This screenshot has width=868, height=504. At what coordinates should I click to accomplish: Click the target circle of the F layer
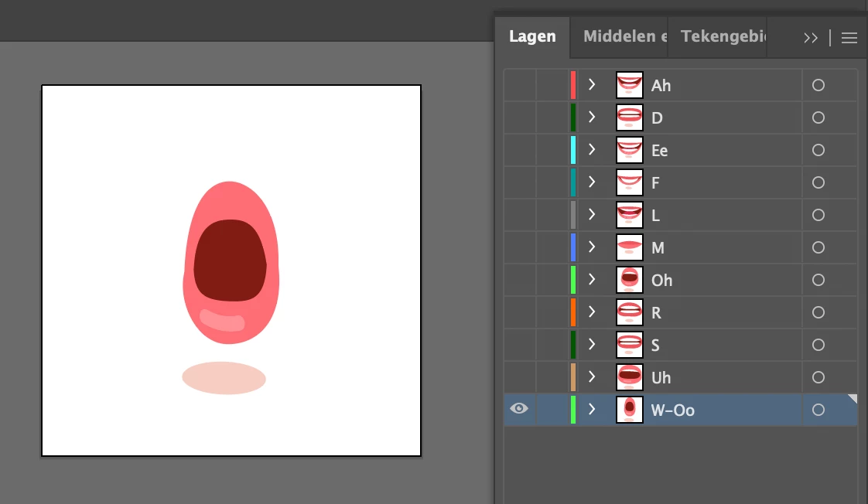tap(818, 182)
